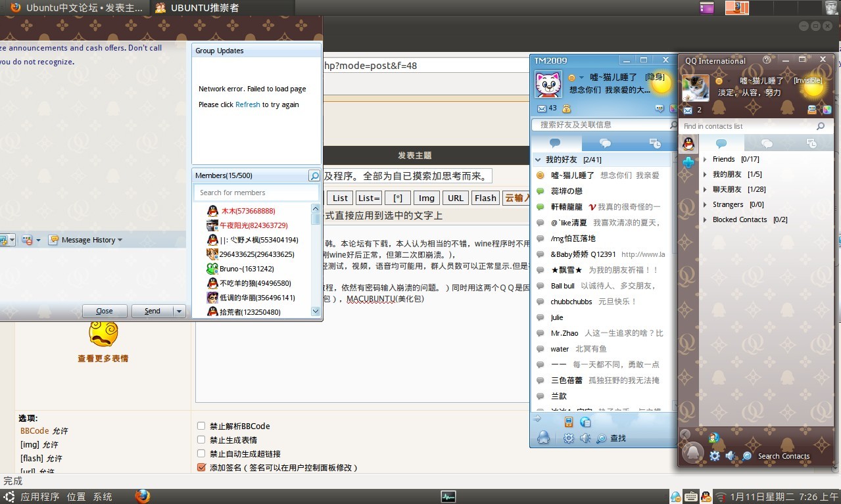The image size is (841, 504).
Task: Open the Send button dropdown arrow
Action: [x=180, y=311]
